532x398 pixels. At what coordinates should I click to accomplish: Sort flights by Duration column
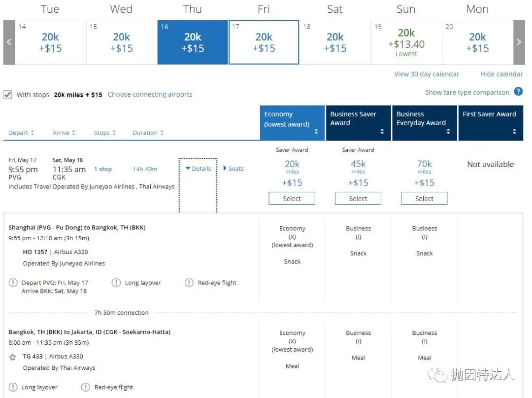(x=148, y=133)
